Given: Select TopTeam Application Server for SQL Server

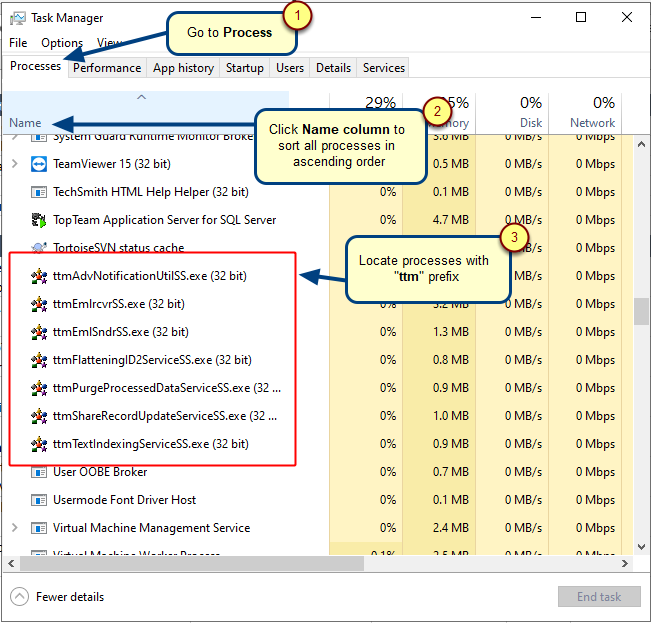Looking at the screenshot, I should tap(164, 220).
